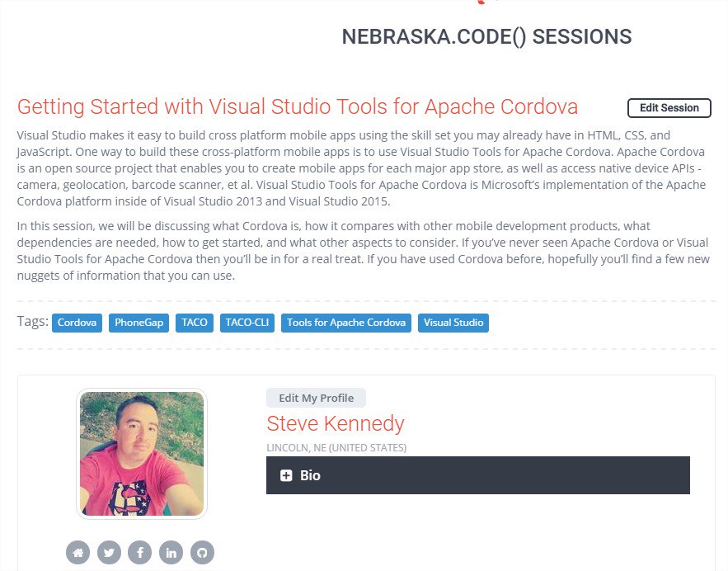Open the speaker's LinkedIn profile icon
The width and height of the screenshot is (728, 571).
171,552
